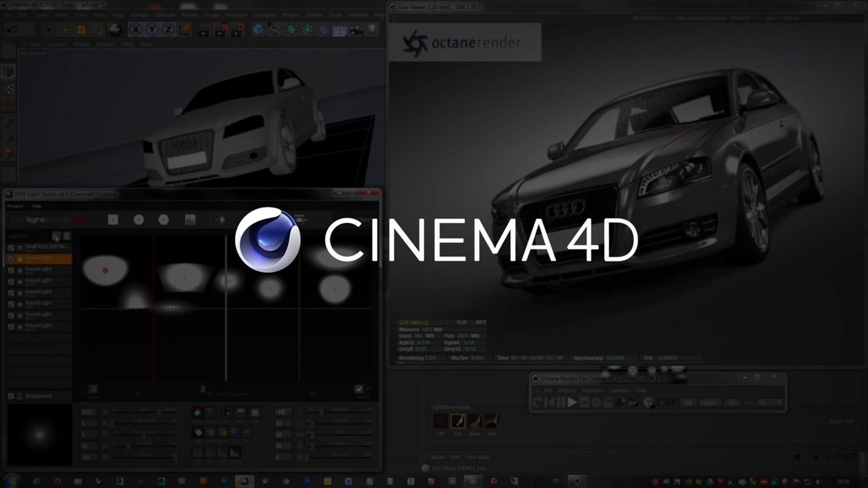Click the light preview thumbnail below Background
868x488 pixels.
pos(40,435)
